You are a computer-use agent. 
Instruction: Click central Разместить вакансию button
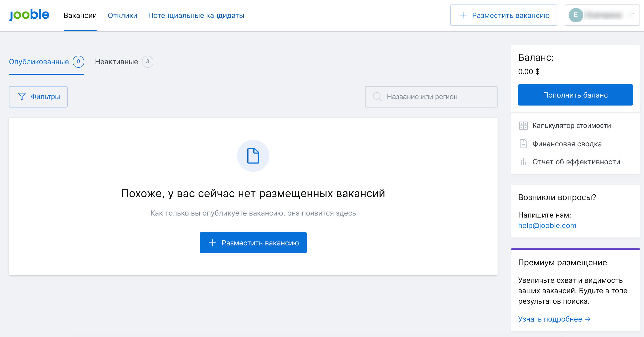tap(253, 243)
